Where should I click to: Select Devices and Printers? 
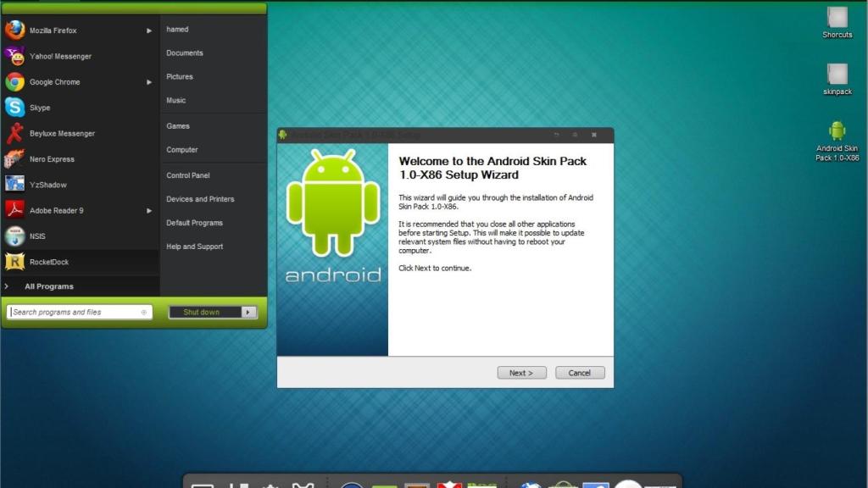pos(201,199)
